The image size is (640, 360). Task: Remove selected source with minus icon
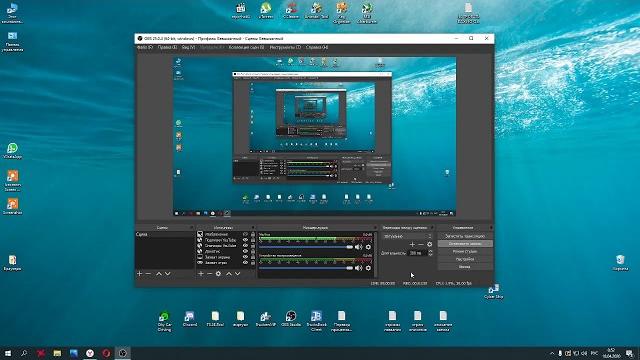click(x=209, y=273)
